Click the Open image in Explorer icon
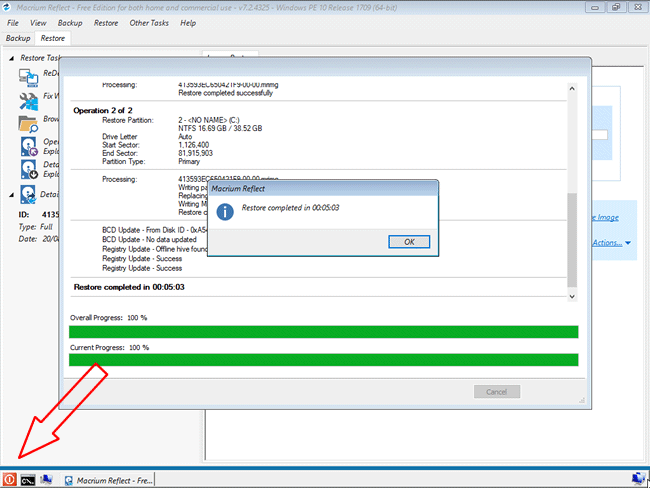650x488 pixels. (x=29, y=146)
